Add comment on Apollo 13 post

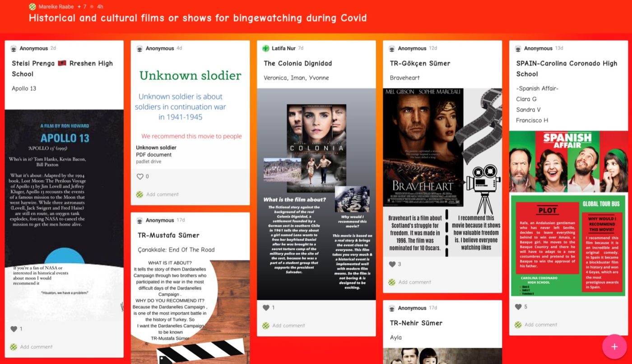tap(36, 347)
